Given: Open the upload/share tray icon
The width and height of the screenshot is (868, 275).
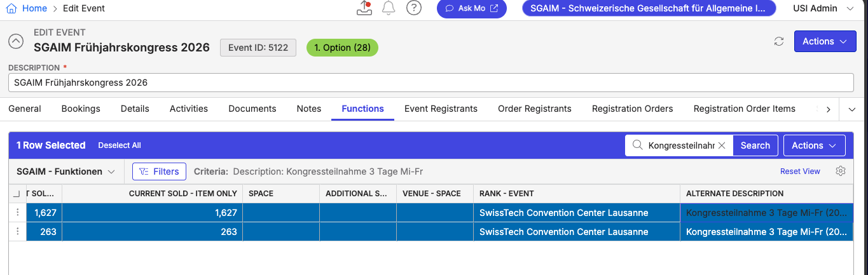Looking at the screenshot, I should coord(364,8).
